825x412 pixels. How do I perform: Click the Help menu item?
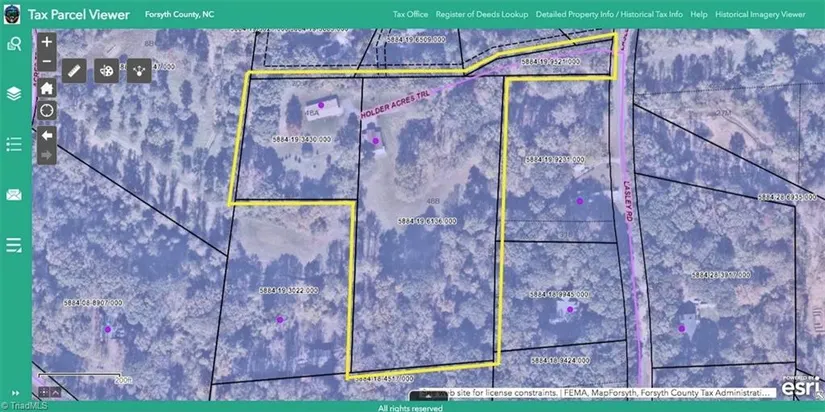tap(698, 15)
